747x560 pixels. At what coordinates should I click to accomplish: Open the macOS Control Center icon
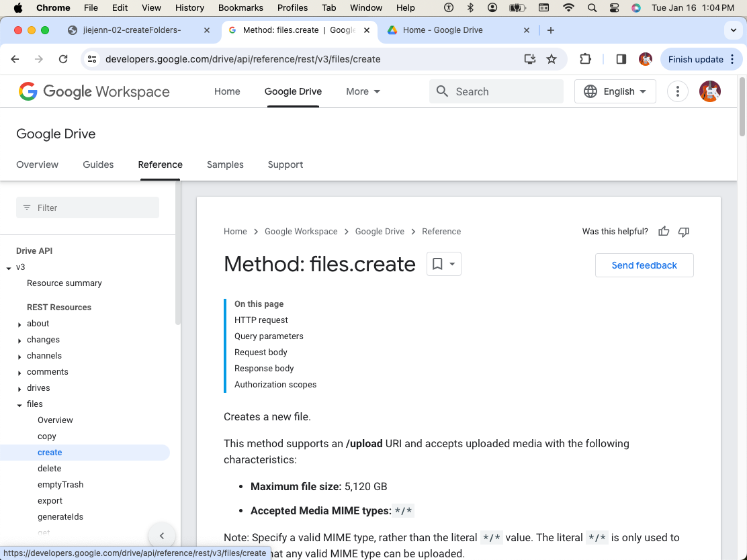click(614, 7)
